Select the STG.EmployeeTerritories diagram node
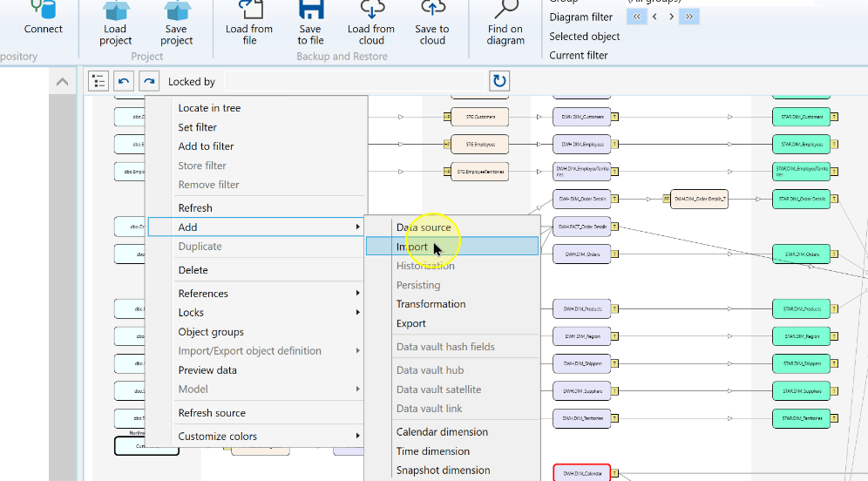868x481 pixels. [479, 172]
